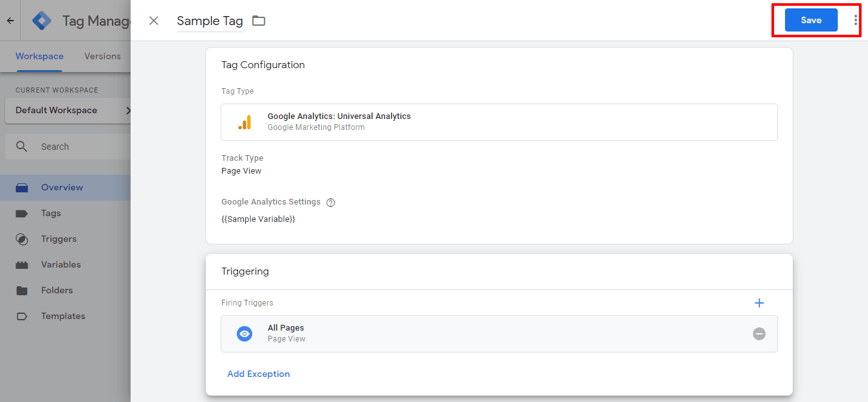Image resolution: width=868 pixels, height=402 pixels.
Task: Close the Sample Tag panel
Action: [x=154, y=21]
